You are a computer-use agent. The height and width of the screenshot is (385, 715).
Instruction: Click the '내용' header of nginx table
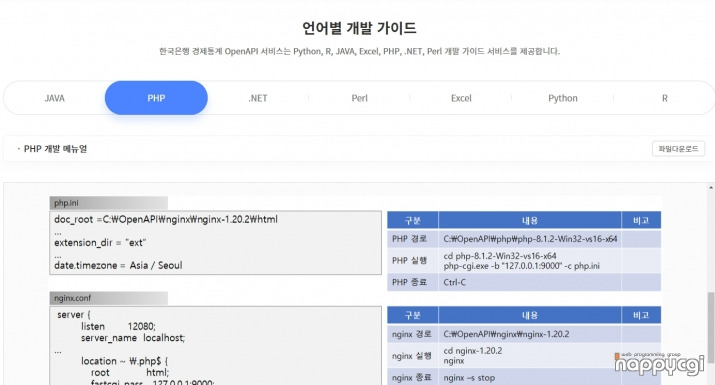tap(529, 315)
